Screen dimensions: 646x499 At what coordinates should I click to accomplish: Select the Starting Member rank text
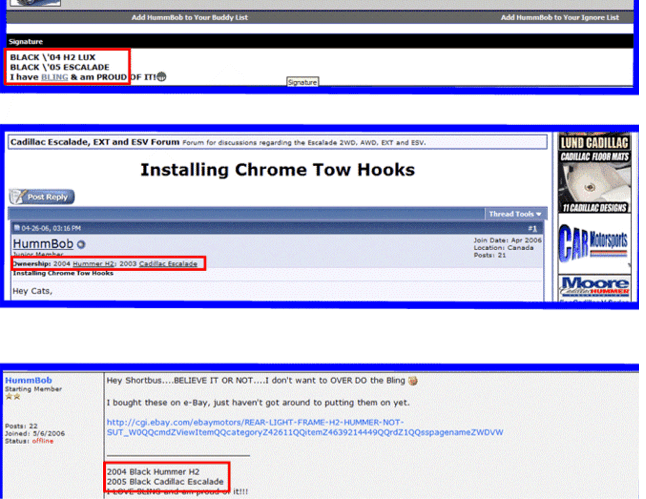click(33, 389)
